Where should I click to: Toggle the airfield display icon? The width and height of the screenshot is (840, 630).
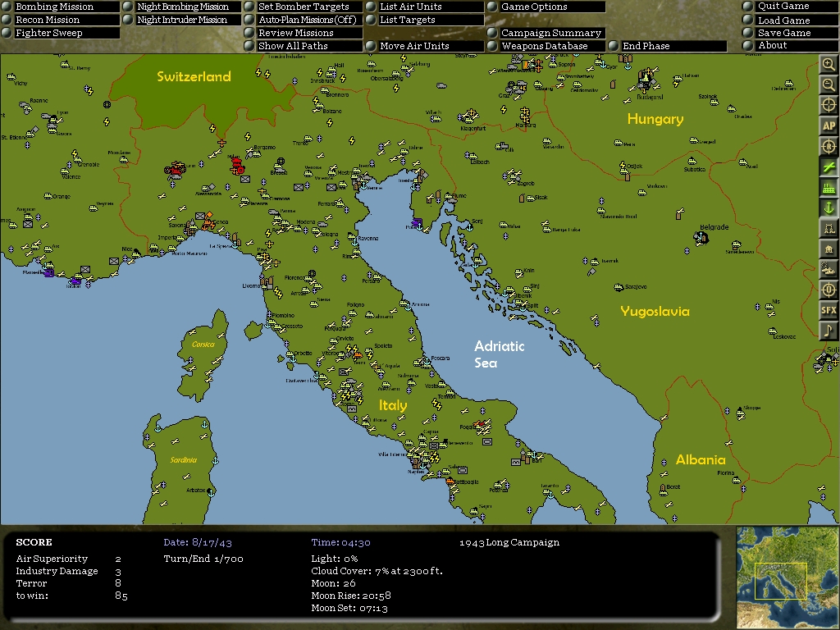click(829, 167)
